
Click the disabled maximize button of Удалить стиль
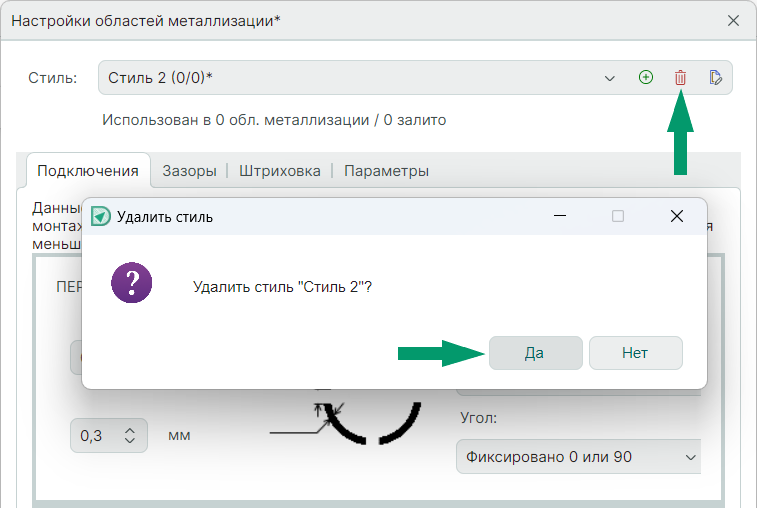point(618,216)
